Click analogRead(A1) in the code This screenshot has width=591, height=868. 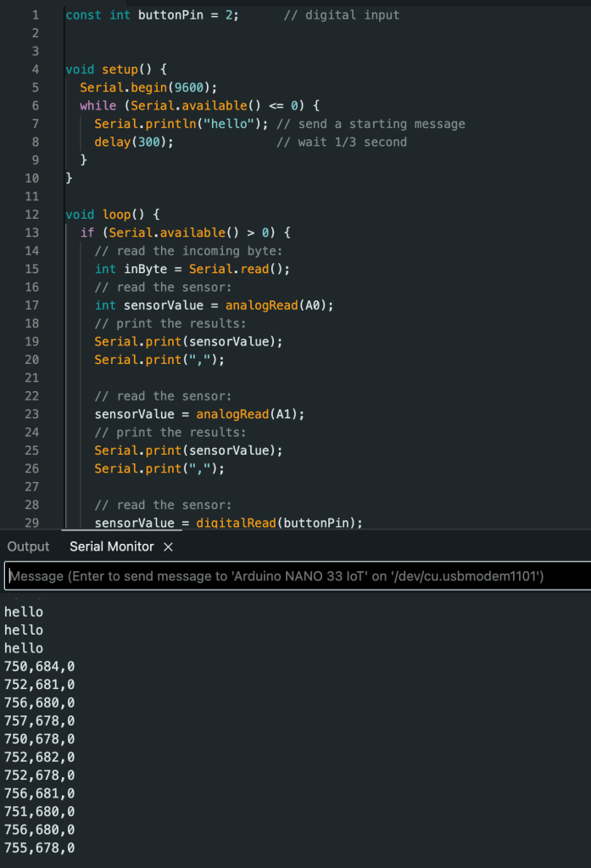(x=249, y=414)
